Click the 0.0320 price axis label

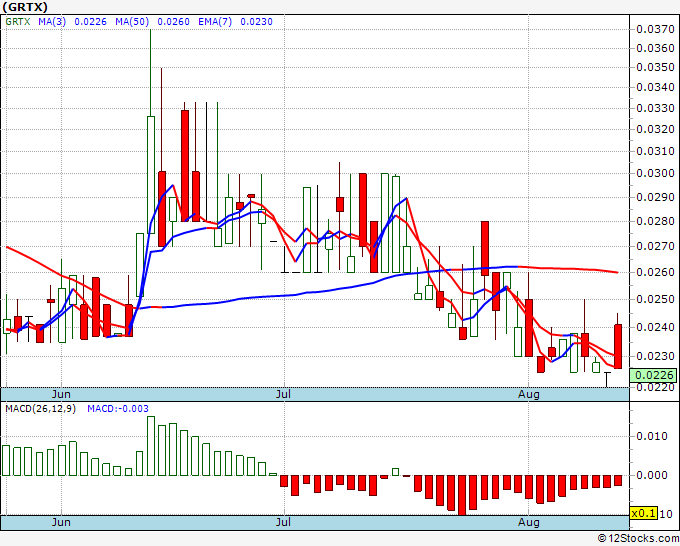[x=655, y=129]
